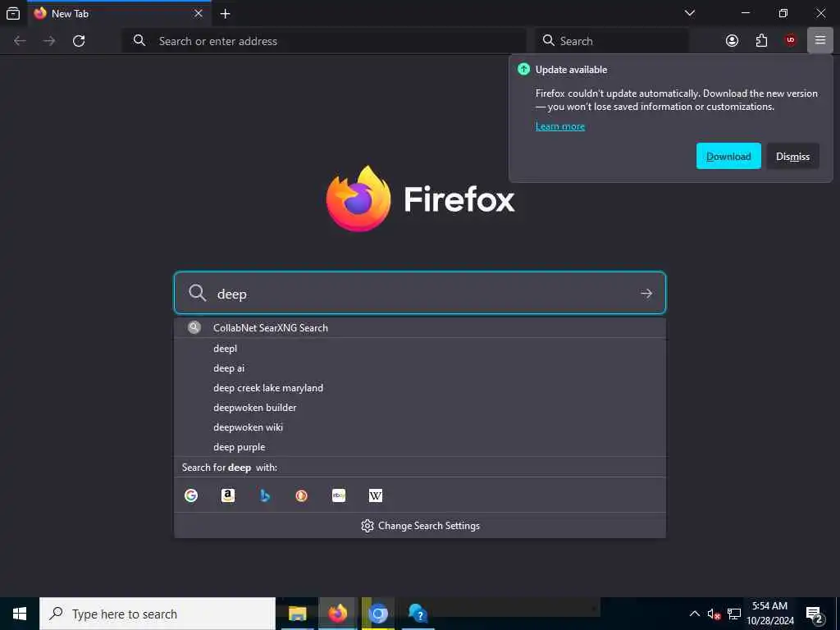Image resolution: width=840 pixels, height=630 pixels.
Task: Focus the Search or enter address bar
Action: 324,41
